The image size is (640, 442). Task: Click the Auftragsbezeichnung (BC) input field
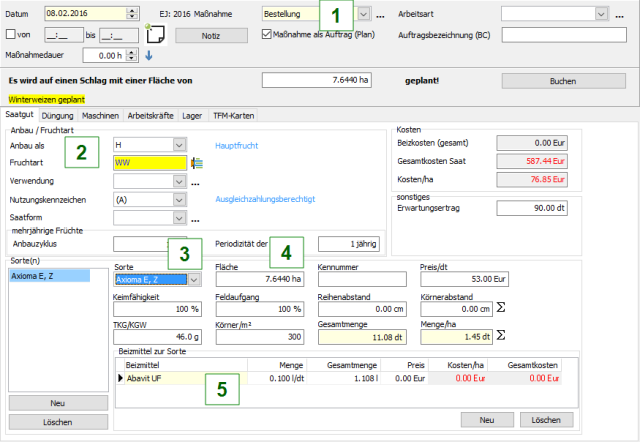(x=565, y=35)
